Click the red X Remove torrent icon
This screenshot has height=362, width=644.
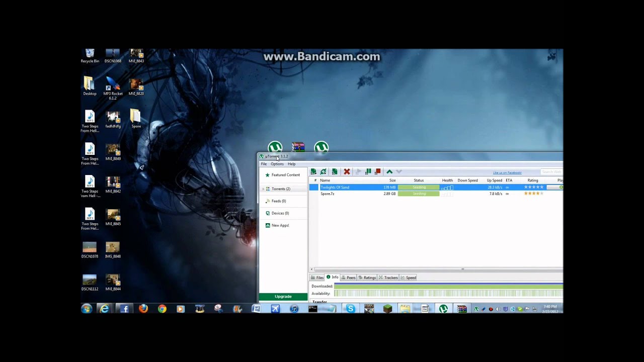pos(347,172)
